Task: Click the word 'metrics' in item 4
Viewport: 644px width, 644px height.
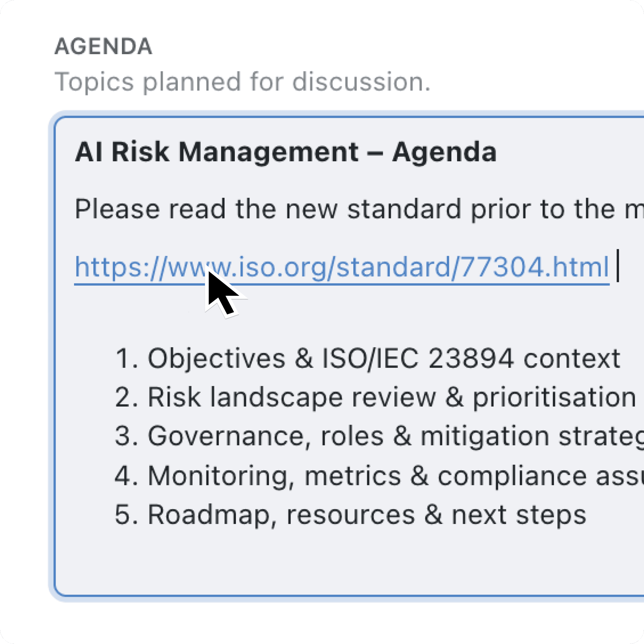Action: (x=352, y=476)
